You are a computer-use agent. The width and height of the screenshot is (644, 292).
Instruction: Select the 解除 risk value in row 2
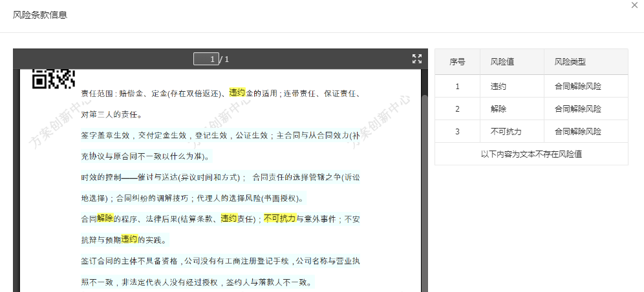point(499,109)
